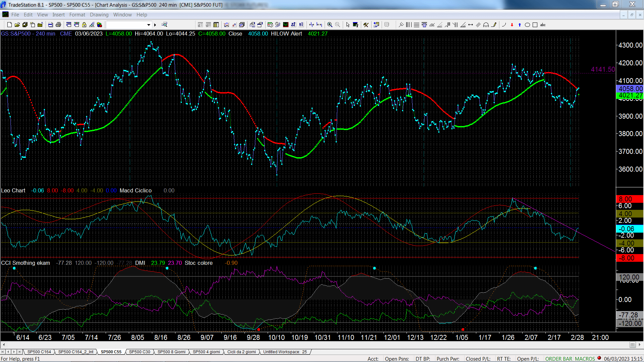Image resolution: width=644 pixels, height=362 pixels.
Task: Switch to the Cicli da 2 giorni tab
Action: pyautogui.click(x=241, y=352)
